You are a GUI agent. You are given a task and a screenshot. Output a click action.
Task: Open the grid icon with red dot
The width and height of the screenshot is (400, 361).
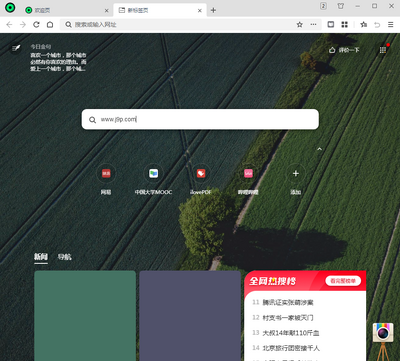point(383,50)
